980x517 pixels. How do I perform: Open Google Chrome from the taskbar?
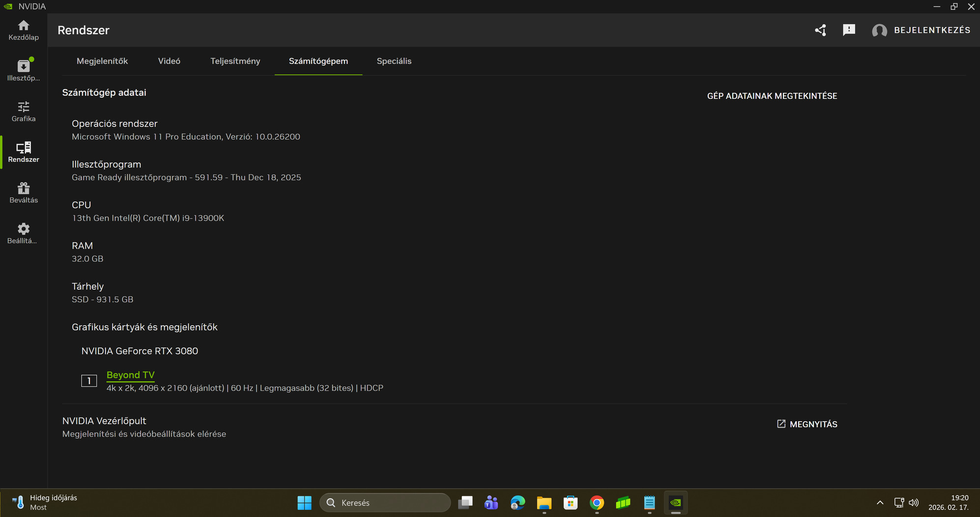597,503
